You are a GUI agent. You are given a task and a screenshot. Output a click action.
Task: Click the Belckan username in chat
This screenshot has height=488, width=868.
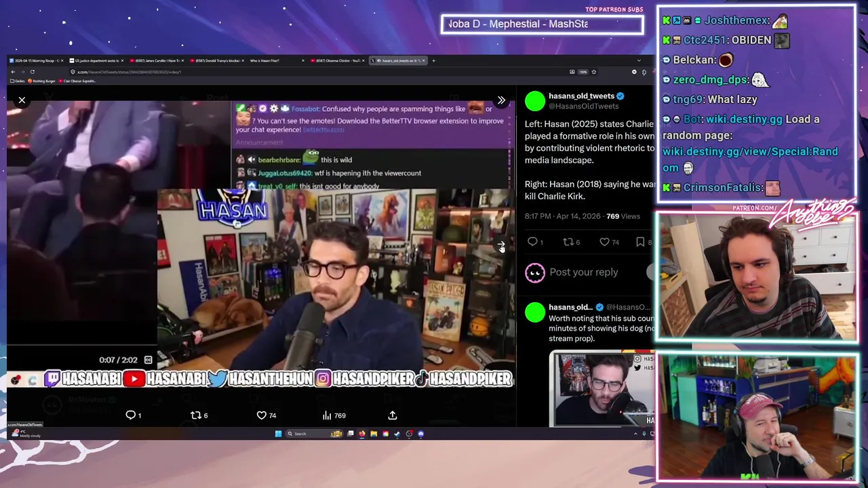(x=694, y=60)
